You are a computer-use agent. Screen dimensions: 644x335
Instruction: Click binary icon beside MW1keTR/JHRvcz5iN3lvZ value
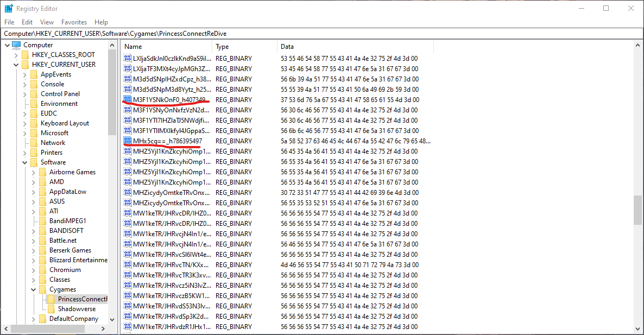coord(127,286)
